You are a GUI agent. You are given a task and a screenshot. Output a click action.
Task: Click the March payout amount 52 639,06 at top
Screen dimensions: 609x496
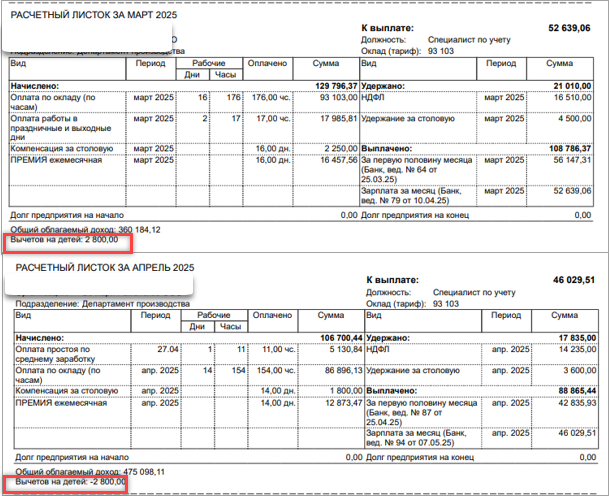(569, 28)
